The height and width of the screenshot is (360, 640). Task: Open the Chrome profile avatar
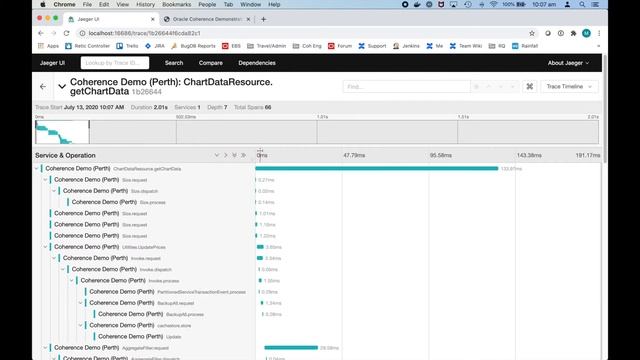[586, 33]
